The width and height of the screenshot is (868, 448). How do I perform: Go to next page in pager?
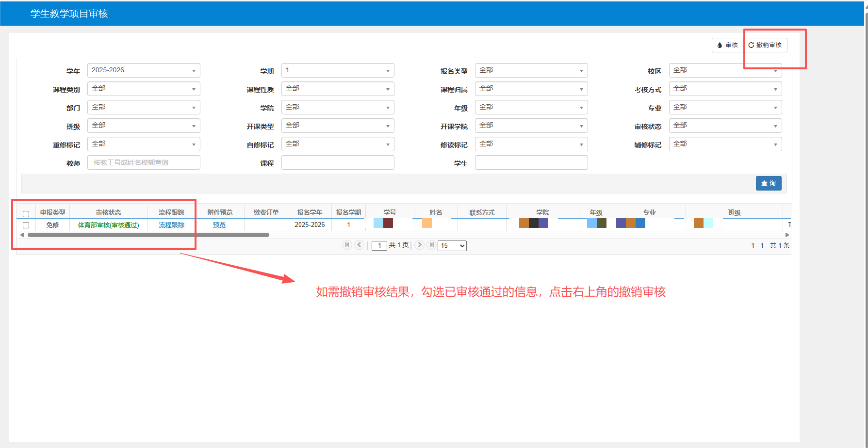click(x=420, y=245)
